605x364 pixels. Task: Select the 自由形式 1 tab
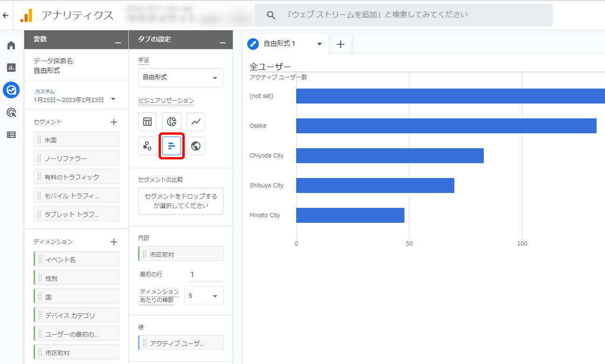point(285,44)
